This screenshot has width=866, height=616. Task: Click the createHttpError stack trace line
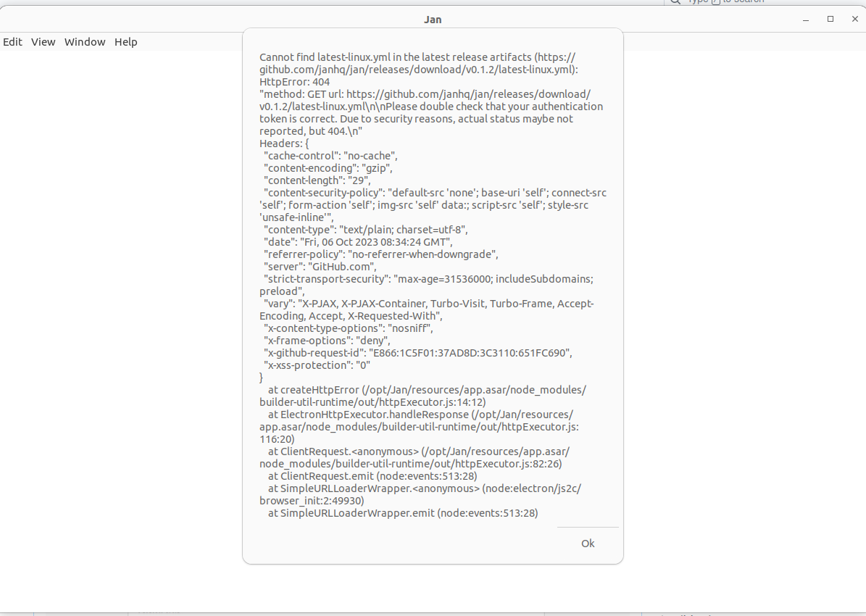click(x=435, y=389)
